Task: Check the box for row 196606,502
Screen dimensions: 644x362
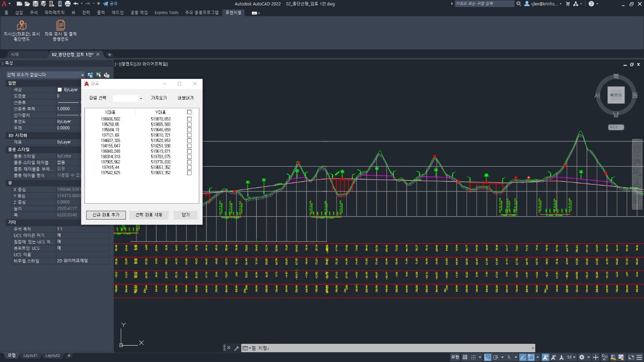Action: pyautogui.click(x=189, y=119)
